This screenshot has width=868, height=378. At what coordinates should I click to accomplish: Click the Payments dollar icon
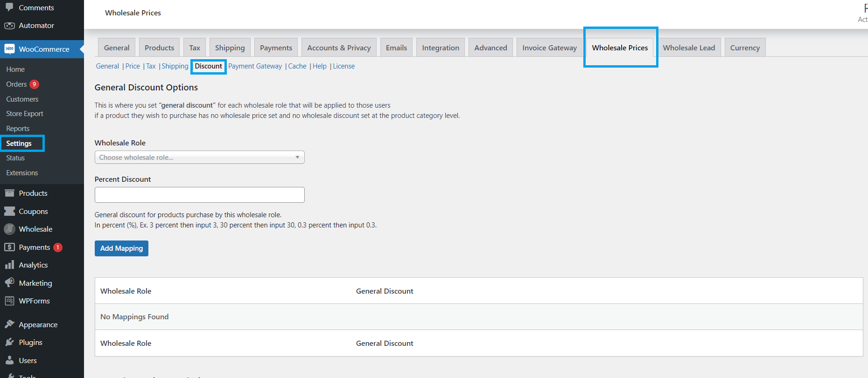tap(9, 247)
